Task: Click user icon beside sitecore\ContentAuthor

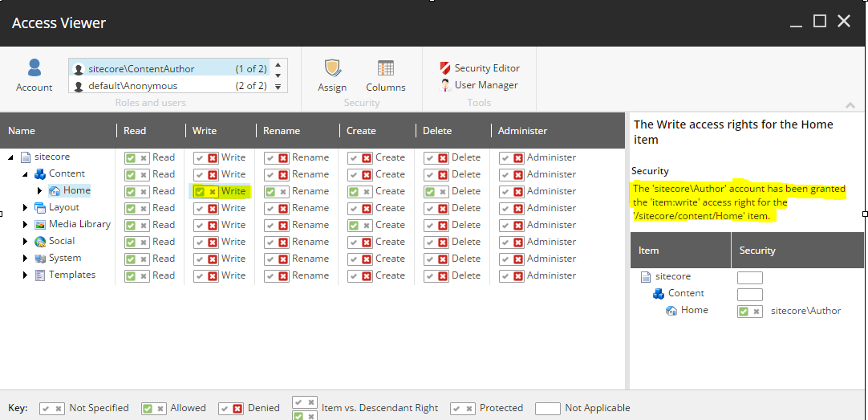Action: click(79, 69)
